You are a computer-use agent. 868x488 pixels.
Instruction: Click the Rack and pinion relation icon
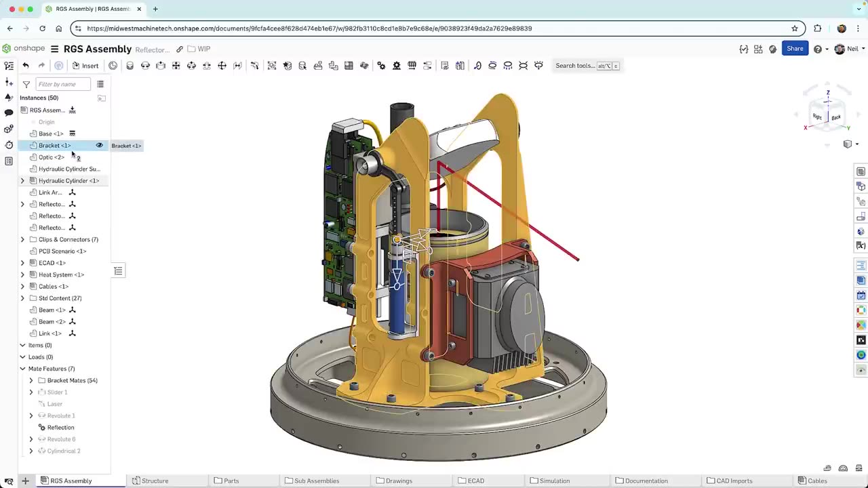[x=397, y=66]
